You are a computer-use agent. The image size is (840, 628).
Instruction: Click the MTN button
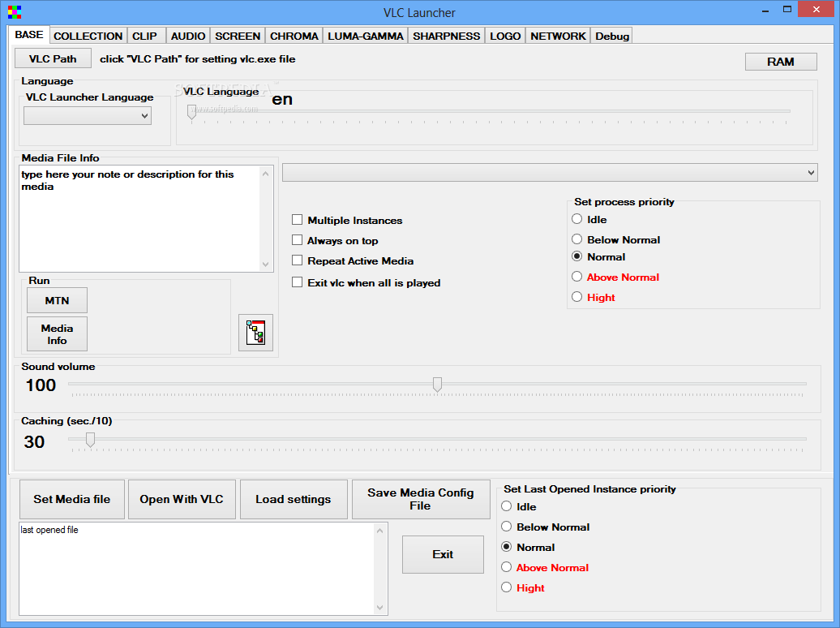click(57, 300)
